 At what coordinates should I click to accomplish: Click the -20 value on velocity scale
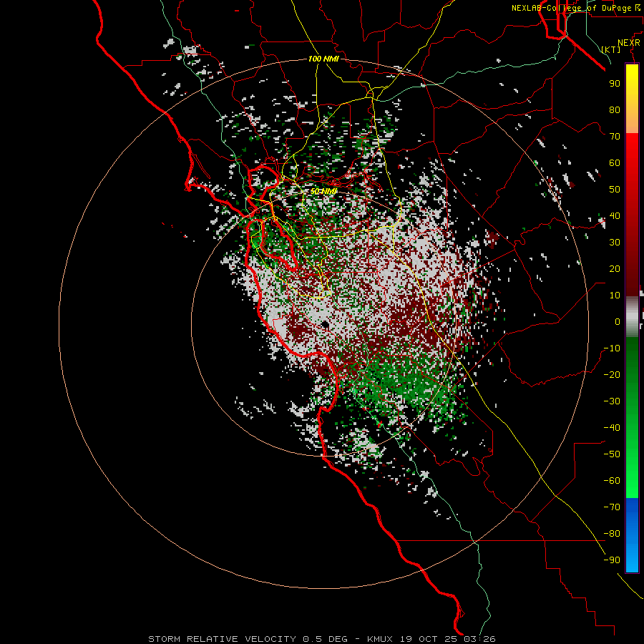point(612,374)
